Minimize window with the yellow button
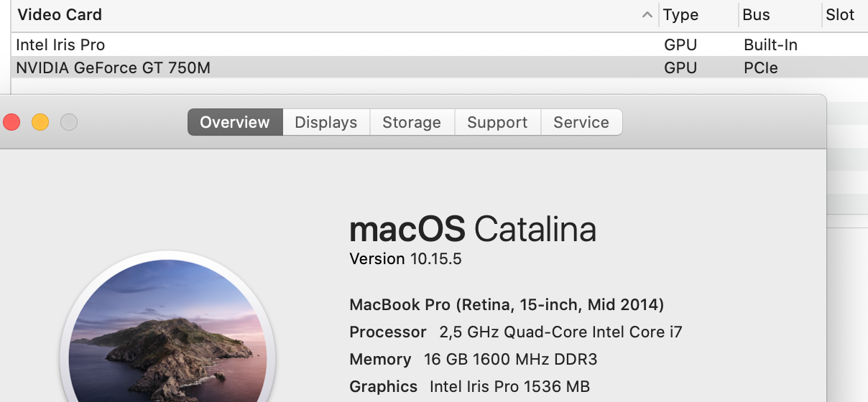This screenshot has height=402, width=868. [40, 122]
